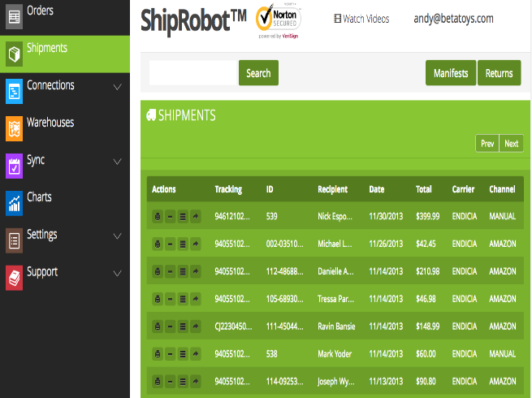Expand the Sync menu chevron
The height and width of the screenshot is (398, 532).
click(117, 162)
